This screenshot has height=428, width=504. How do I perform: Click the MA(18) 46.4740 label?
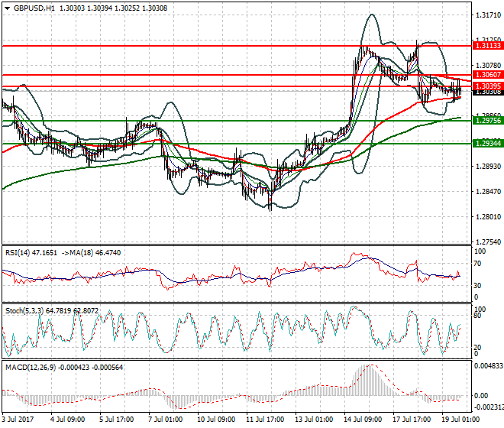pyautogui.click(x=95, y=253)
